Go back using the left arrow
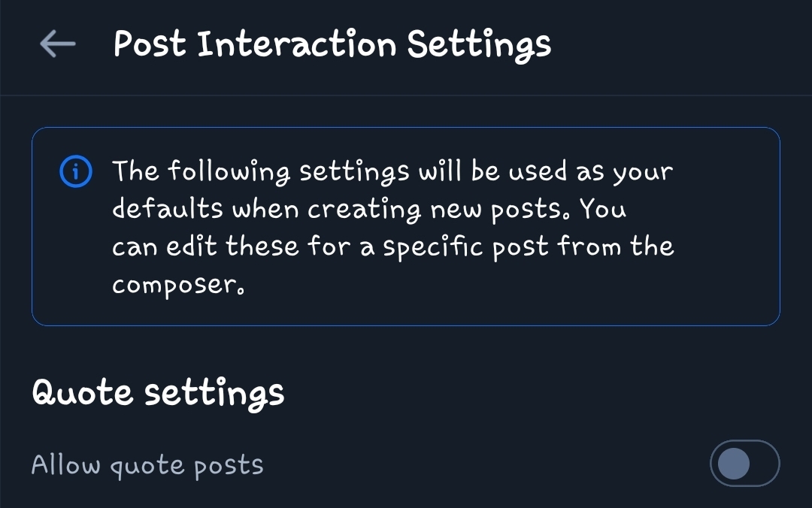 click(58, 44)
